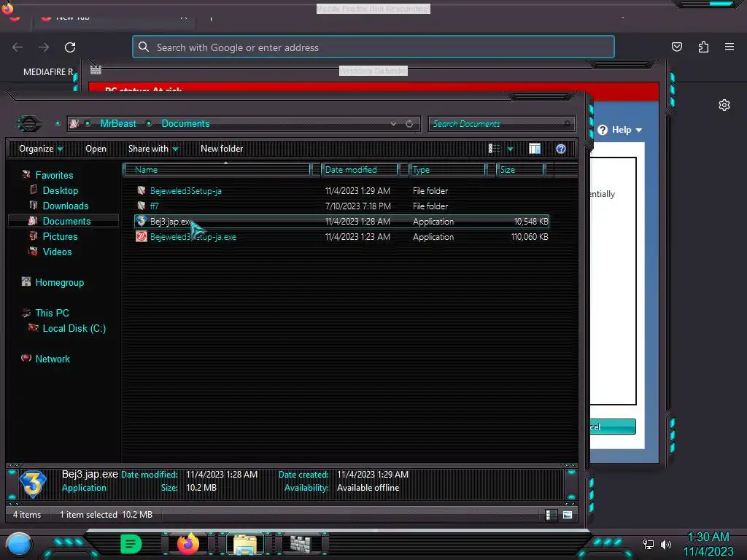Open the taskbar clock and date
The height and width of the screenshot is (560, 747).
click(708, 544)
